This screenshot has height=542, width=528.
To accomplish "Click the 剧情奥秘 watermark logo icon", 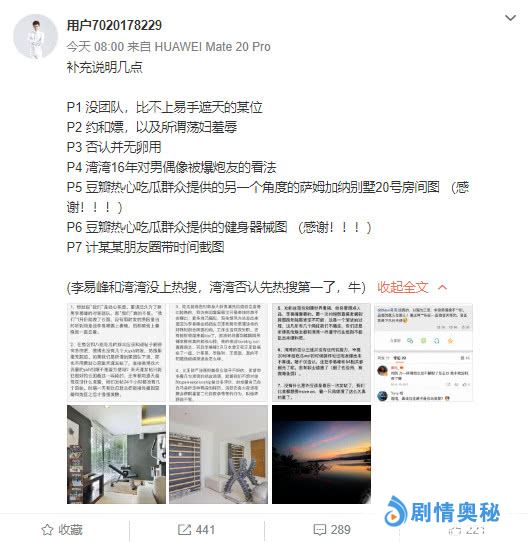I will pyautogui.click(x=396, y=512).
